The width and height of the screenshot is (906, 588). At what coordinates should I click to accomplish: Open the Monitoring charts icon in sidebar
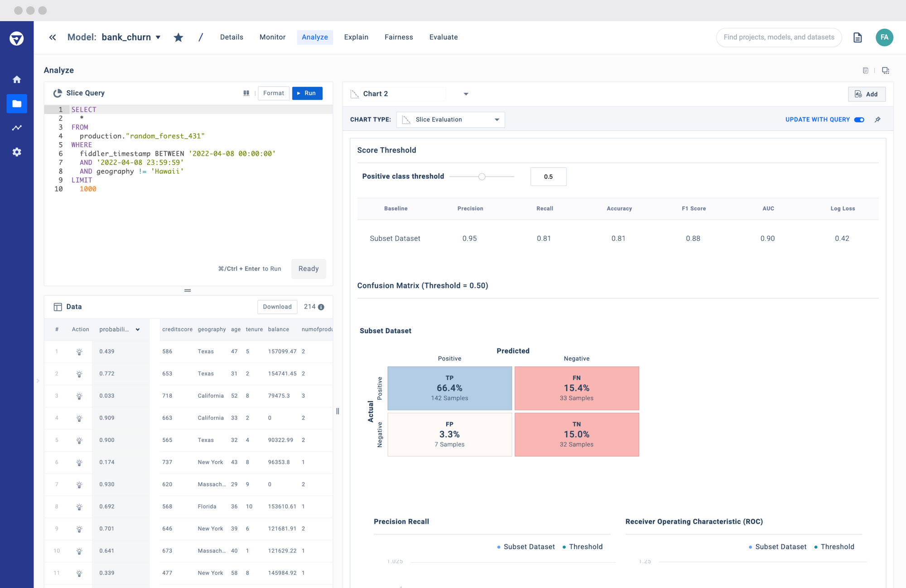(x=17, y=127)
